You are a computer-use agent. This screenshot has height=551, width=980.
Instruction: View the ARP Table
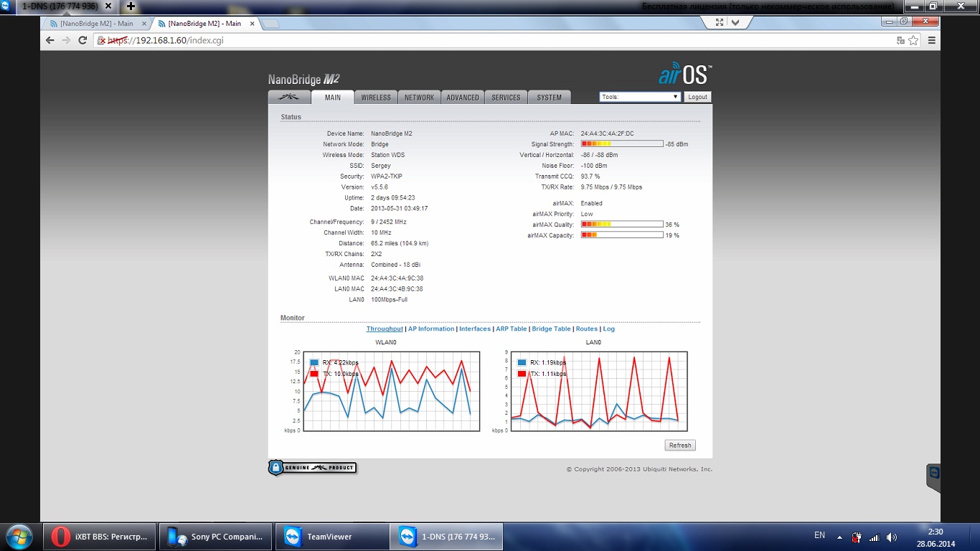512,329
